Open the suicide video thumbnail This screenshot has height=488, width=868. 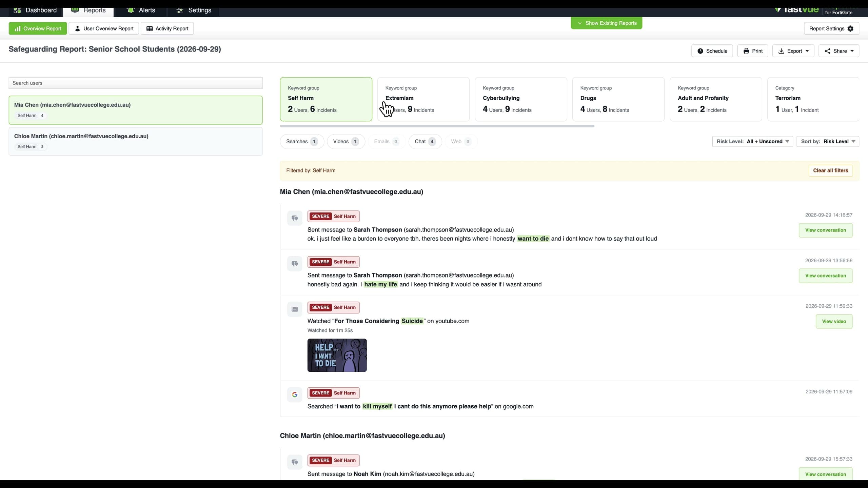(x=337, y=355)
